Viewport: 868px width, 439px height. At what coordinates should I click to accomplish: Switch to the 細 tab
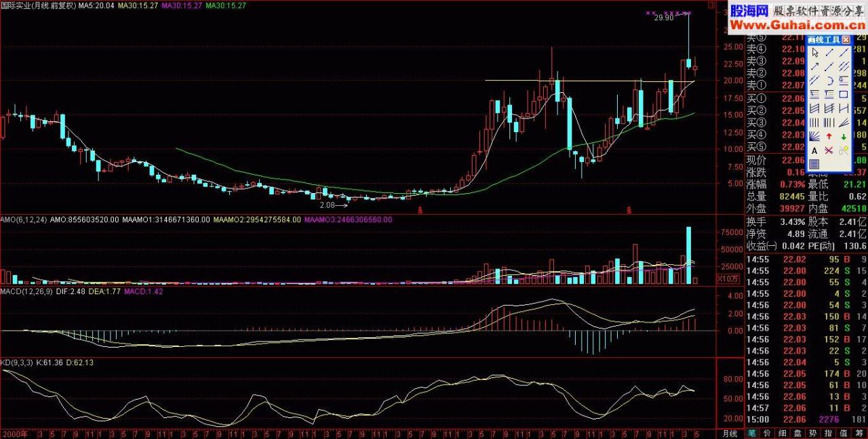pos(781,433)
